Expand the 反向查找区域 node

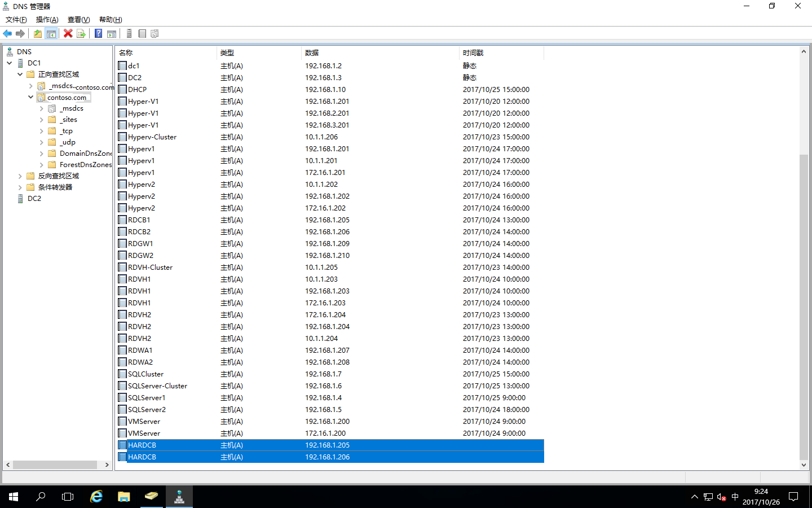click(x=20, y=176)
